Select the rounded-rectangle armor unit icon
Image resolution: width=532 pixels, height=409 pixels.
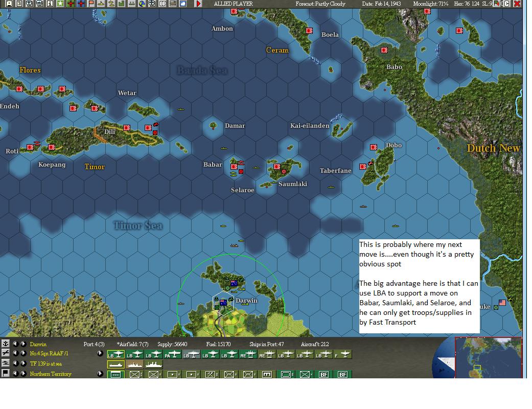[x=286, y=374]
